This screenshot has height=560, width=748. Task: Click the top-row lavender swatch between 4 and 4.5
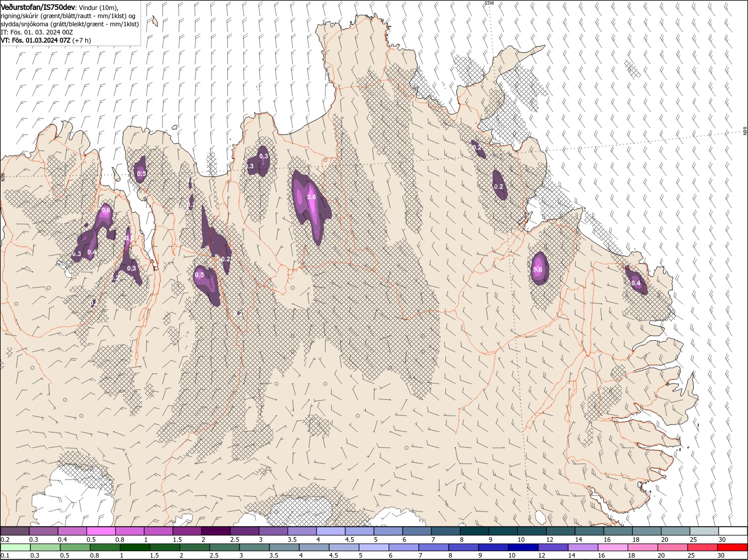click(330, 531)
